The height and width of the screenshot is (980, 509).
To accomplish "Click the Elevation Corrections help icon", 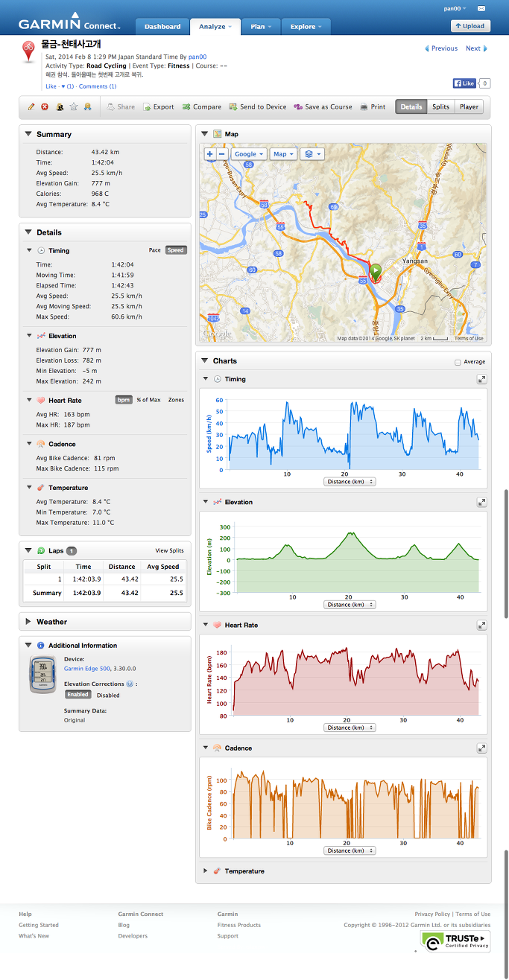I will click(130, 684).
